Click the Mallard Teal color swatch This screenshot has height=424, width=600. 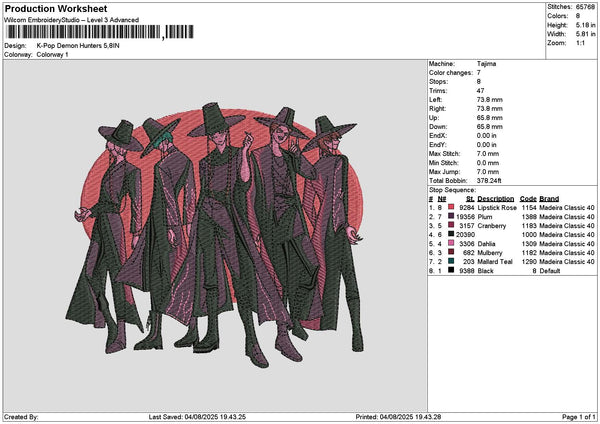[451, 261]
